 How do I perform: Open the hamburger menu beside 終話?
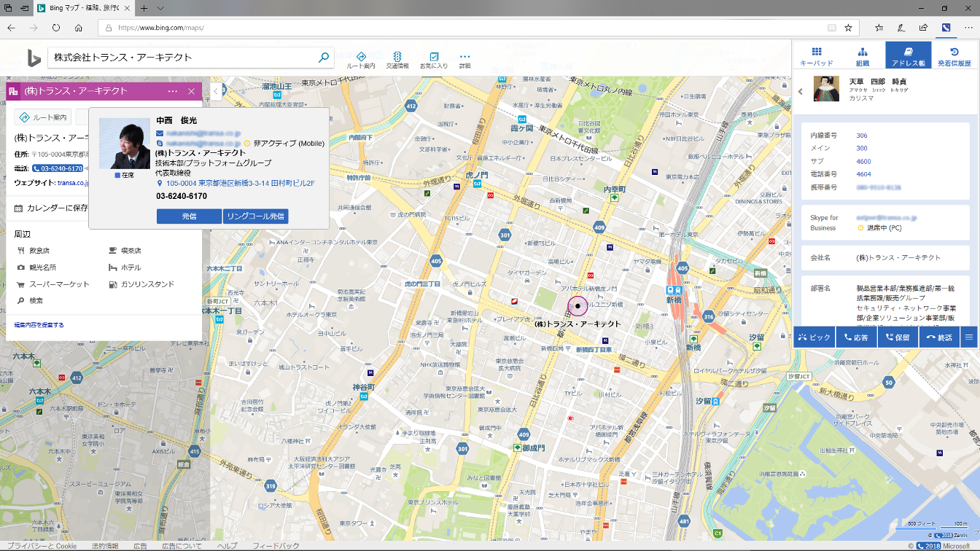(x=968, y=337)
